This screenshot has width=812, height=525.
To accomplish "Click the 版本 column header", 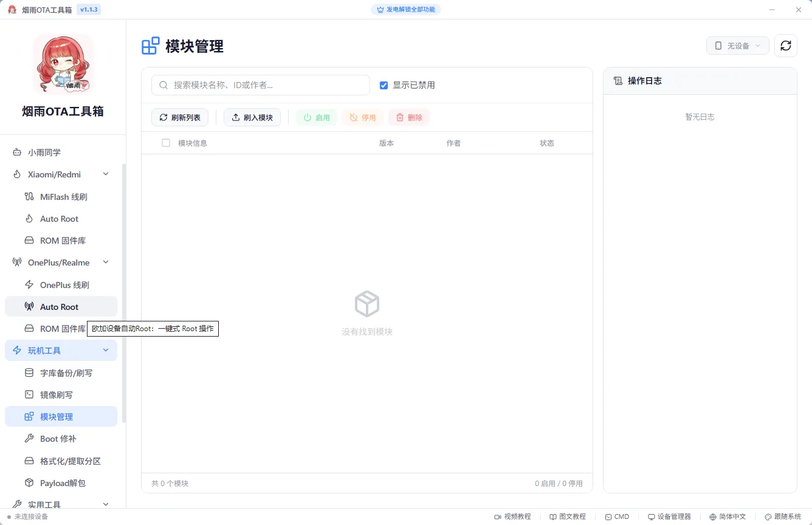I will 387,143.
